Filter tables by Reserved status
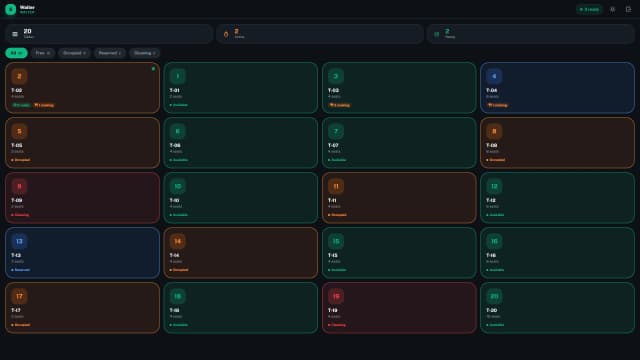The height and width of the screenshot is (360, 640). pos(109,53)
